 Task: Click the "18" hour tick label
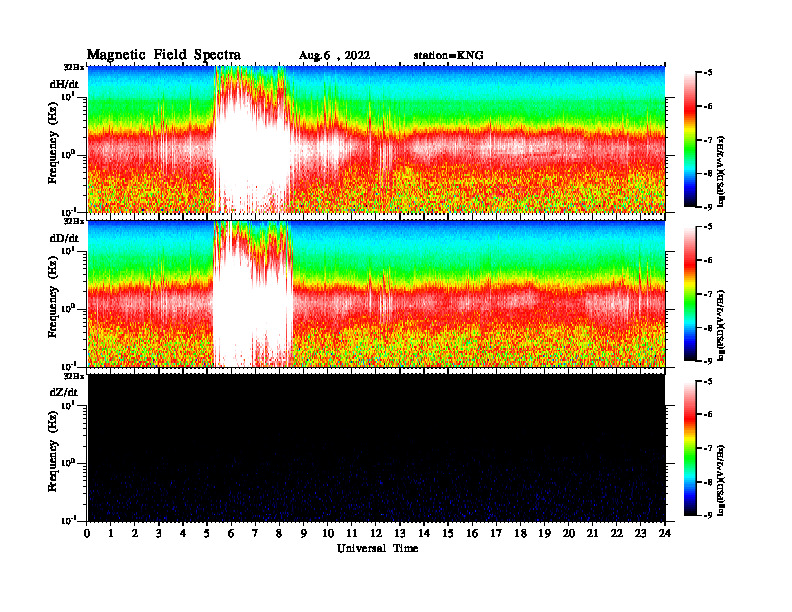520,533
